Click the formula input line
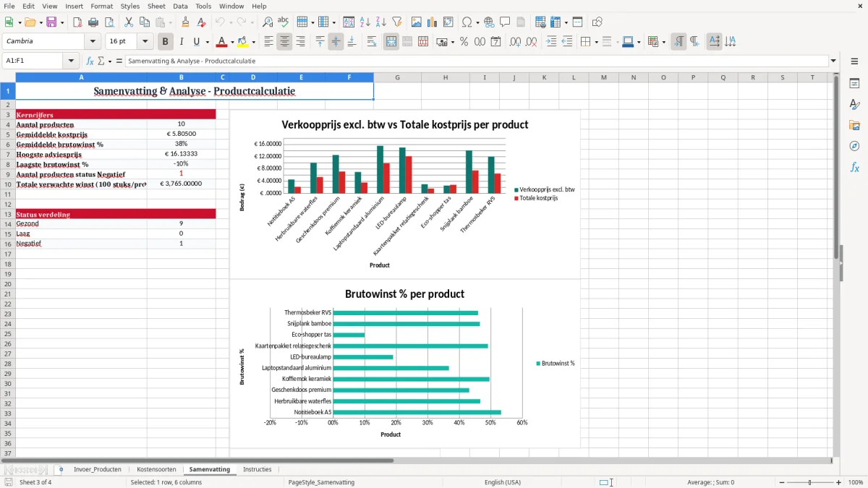The height and width of the screenshot is (488, 868). (x=476, y=61)
